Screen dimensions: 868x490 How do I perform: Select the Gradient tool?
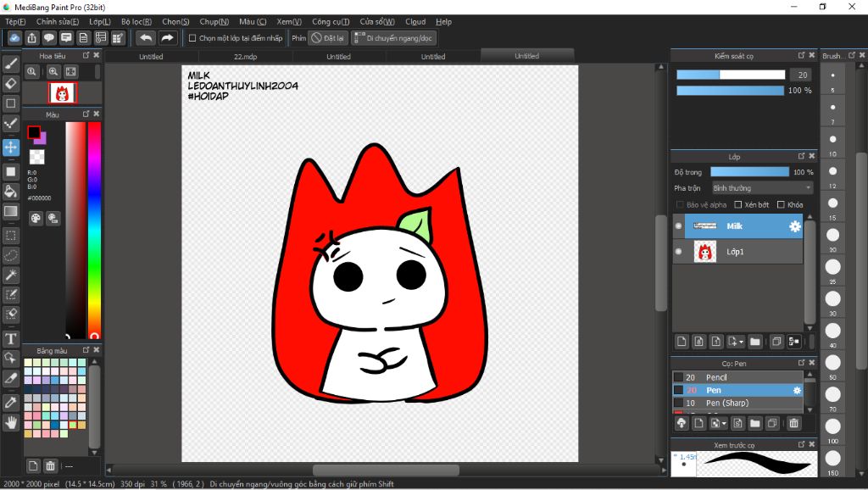pos(10,211)
